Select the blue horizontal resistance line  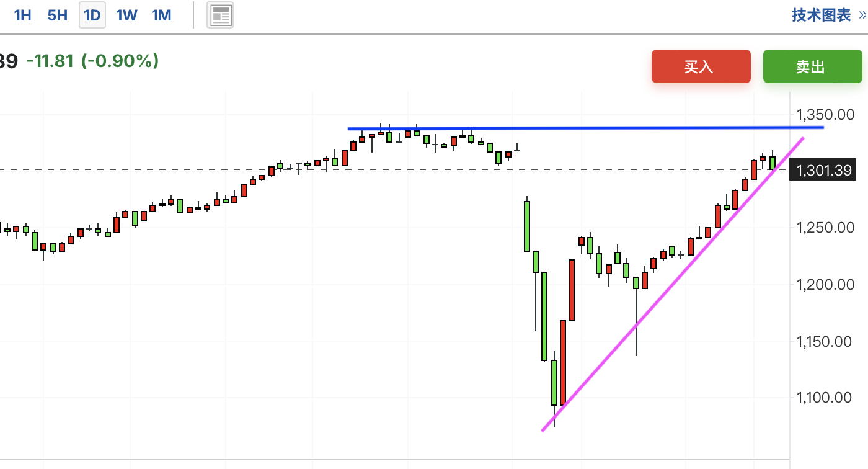click(x=586, y=128)
